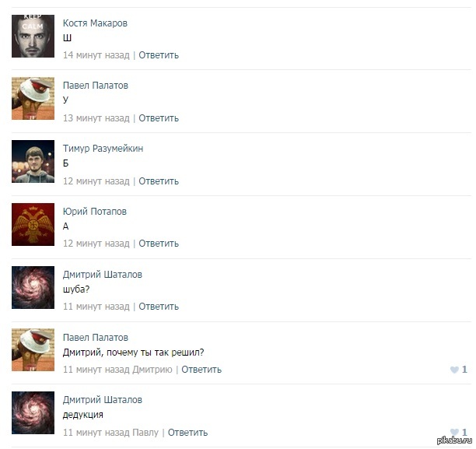Reply to Тимур Разумейкин's comment 'Б'
Viewport: 476px width, 449px height.
coord(159,181)
